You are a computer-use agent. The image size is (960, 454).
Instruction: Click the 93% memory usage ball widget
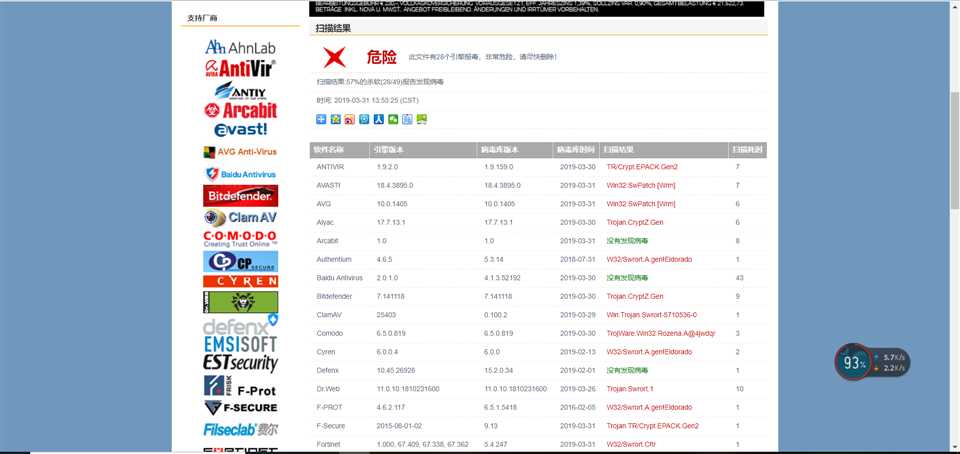click(x=852, y=362)
